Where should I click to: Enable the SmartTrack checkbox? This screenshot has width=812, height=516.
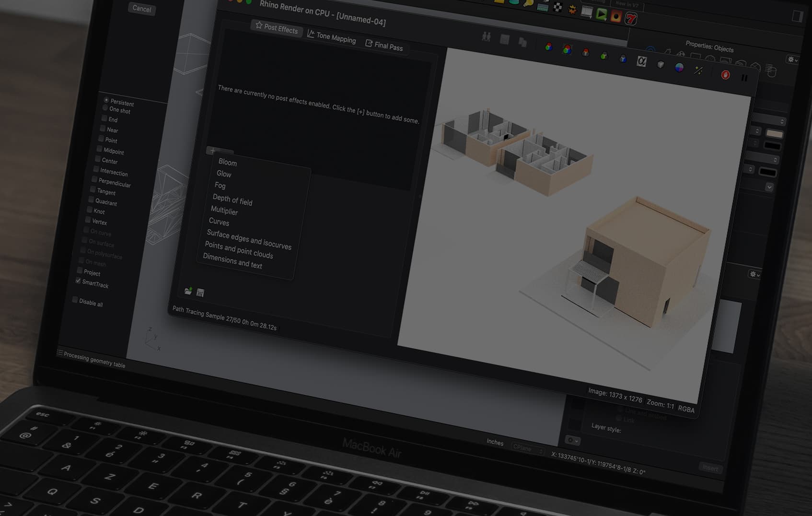click(x=78, y=281)
